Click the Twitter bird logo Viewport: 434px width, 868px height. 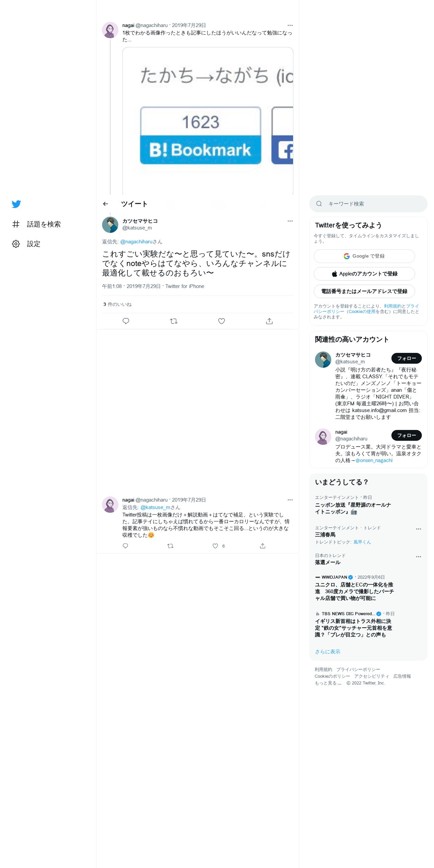[x=16, y=204]
